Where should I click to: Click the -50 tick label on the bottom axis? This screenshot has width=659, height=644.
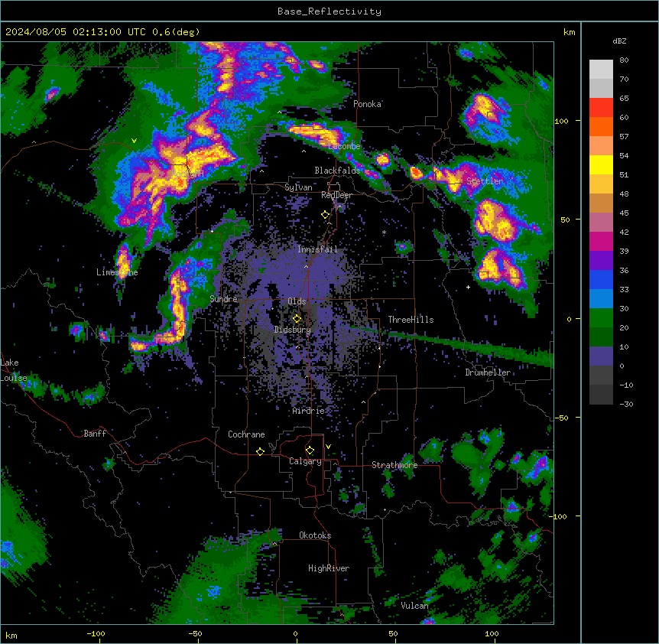195,633
